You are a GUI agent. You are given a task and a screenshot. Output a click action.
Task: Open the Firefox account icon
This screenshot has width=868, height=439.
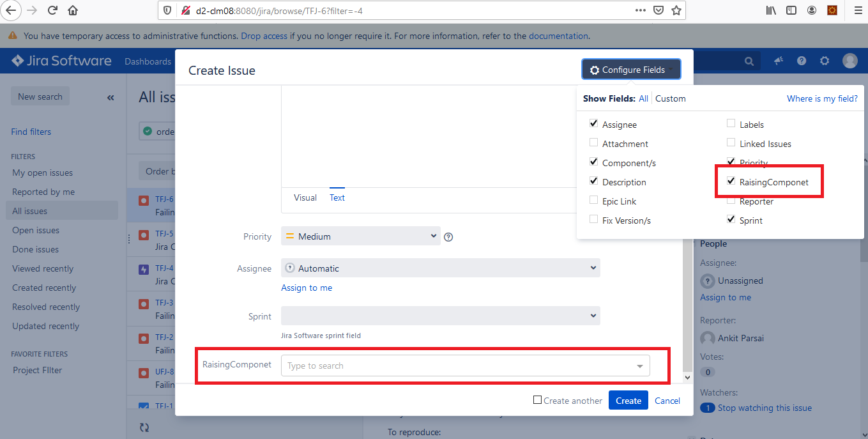(812, 10)
